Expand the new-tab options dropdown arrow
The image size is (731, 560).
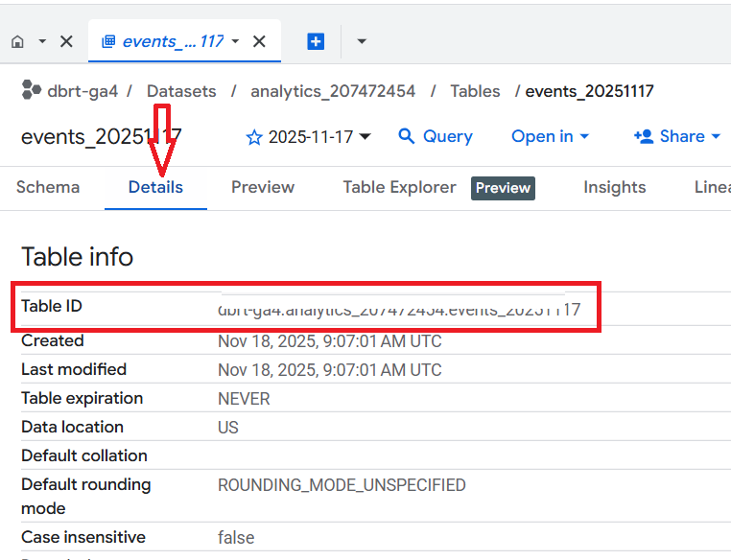coord(362,41)
